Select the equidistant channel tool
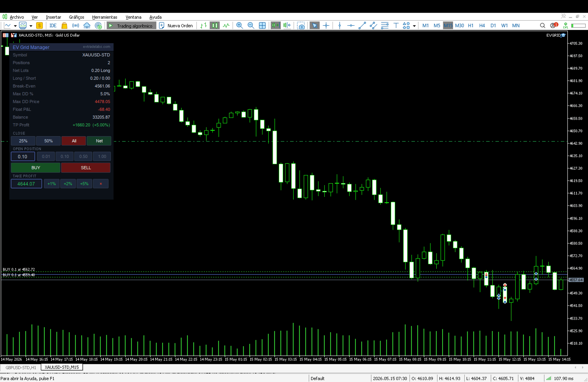The width and height of the screenshot is (588, 382). click(373, 26)
